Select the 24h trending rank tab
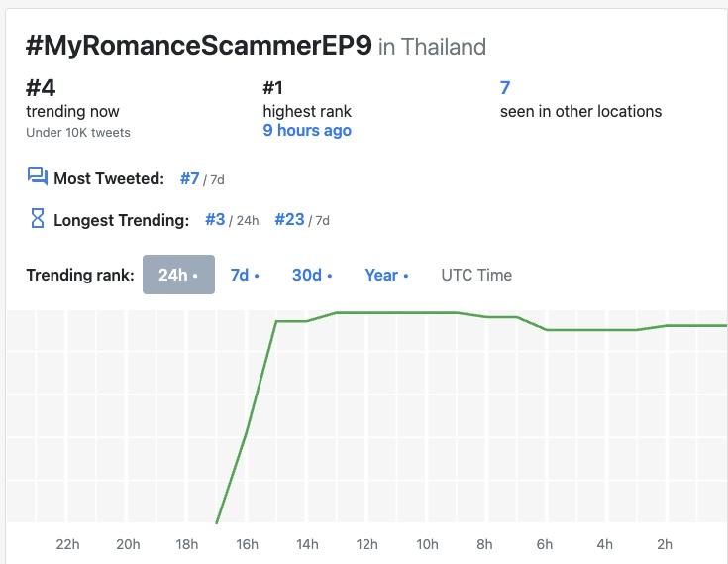Screen dimensions: 728x564 pos(178,275)
